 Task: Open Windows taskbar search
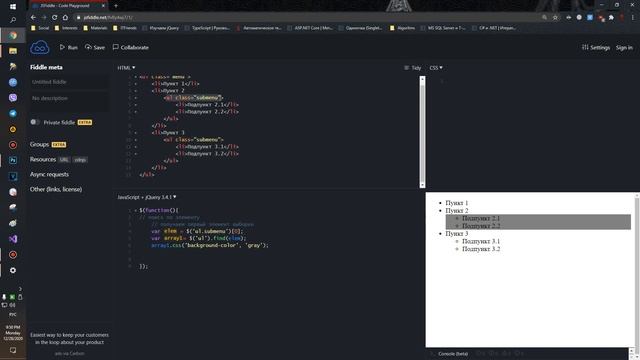(13, 20)
